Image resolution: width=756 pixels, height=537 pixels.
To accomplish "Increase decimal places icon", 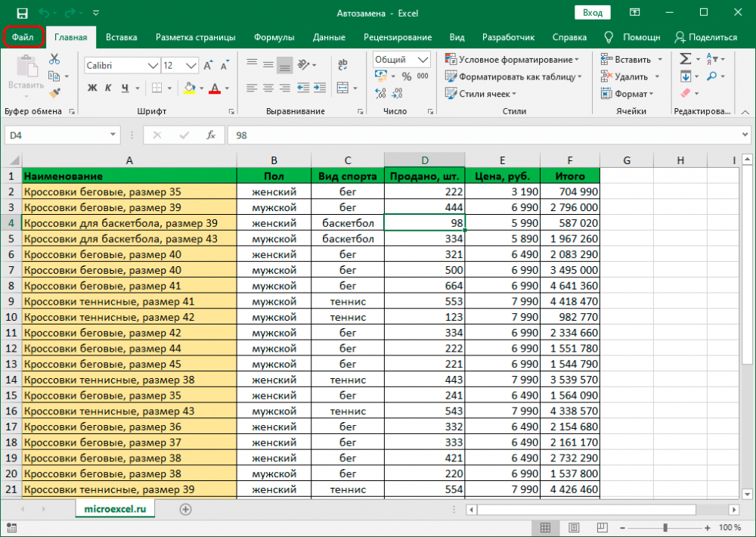I will pyautogui.click(x=380, y=93).
